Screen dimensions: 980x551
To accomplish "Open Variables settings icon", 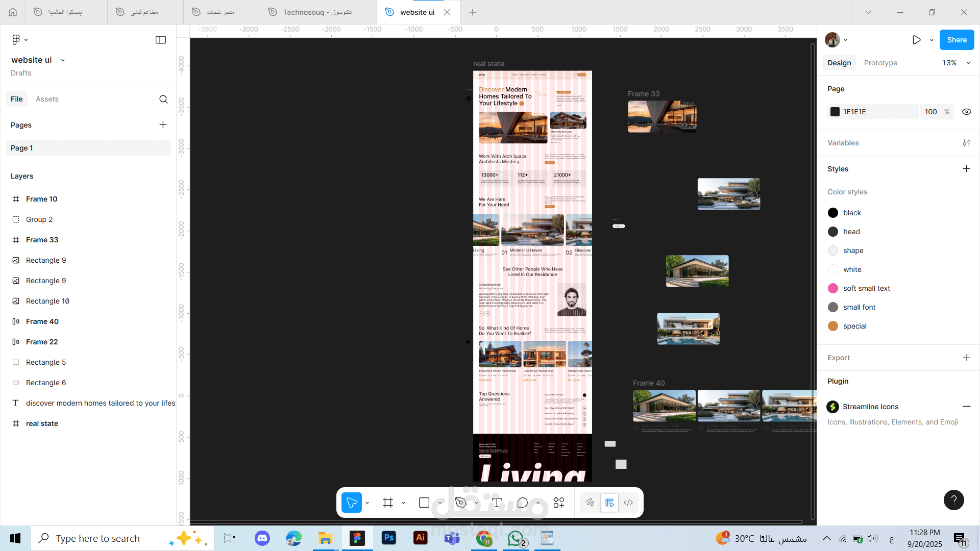I will (966, 143).
